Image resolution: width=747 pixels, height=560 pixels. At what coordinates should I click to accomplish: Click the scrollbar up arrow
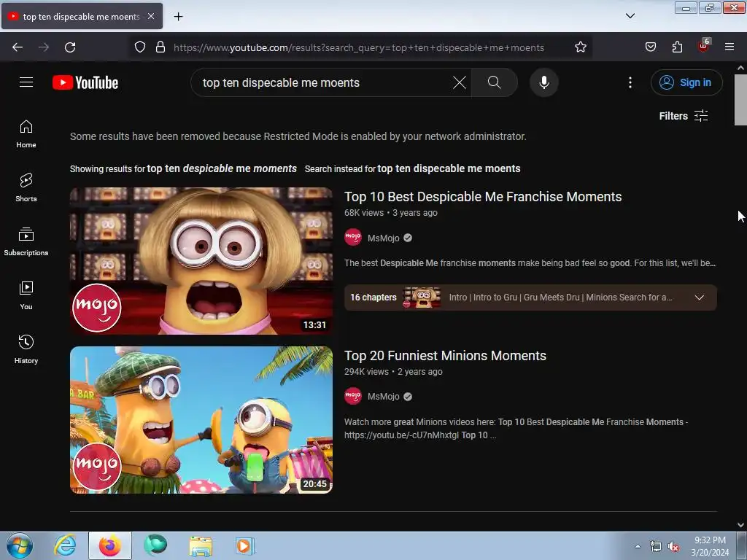[x=740, y=68]
